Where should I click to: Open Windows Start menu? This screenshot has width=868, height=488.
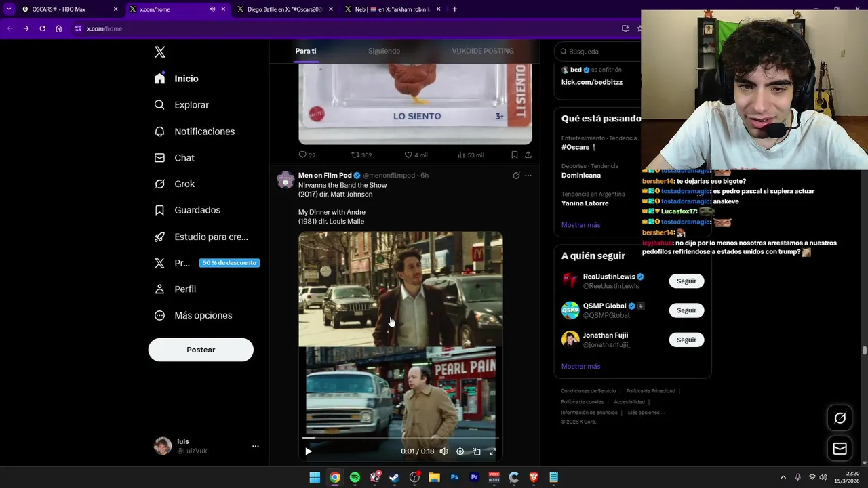click(x=315, y=477)
